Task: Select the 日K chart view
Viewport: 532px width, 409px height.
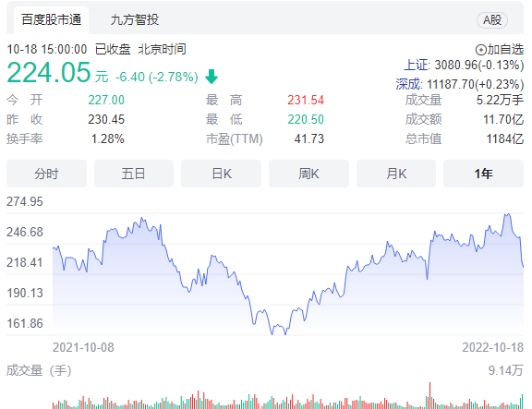Action: (222, 174)
